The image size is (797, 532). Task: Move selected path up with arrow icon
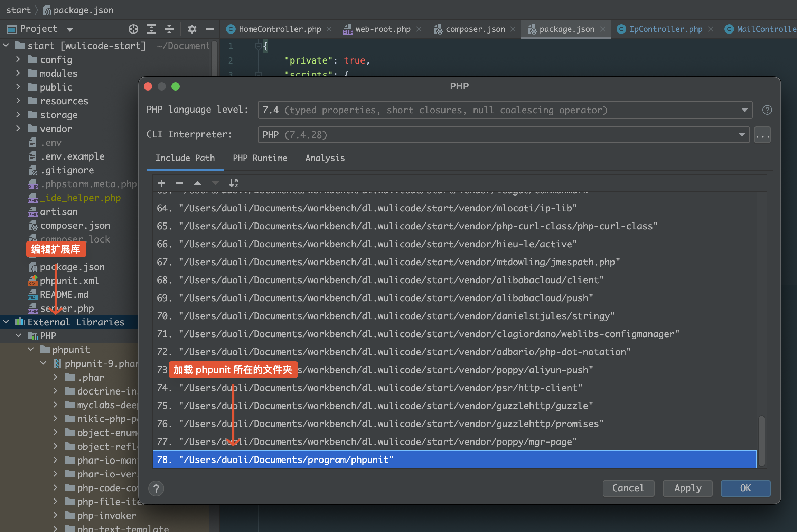(x=197, y=183)
